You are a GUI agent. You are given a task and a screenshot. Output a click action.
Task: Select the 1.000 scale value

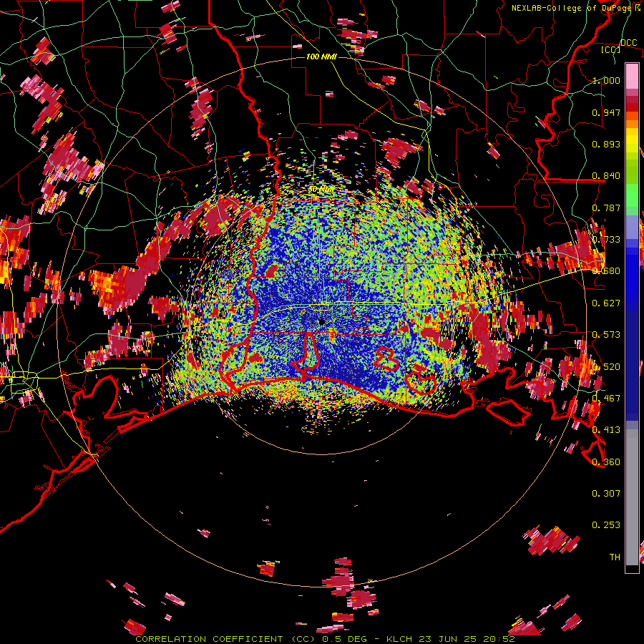pos(606,80)
